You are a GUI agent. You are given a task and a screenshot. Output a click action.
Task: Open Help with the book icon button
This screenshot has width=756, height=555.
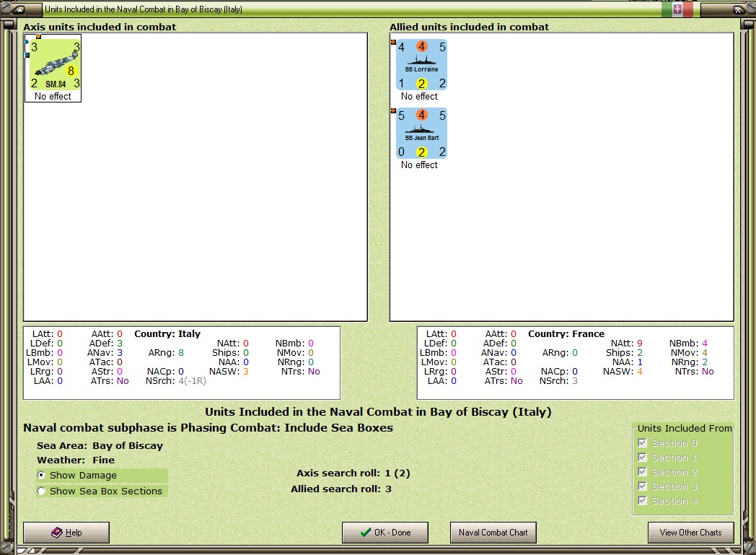pos(66,533)
